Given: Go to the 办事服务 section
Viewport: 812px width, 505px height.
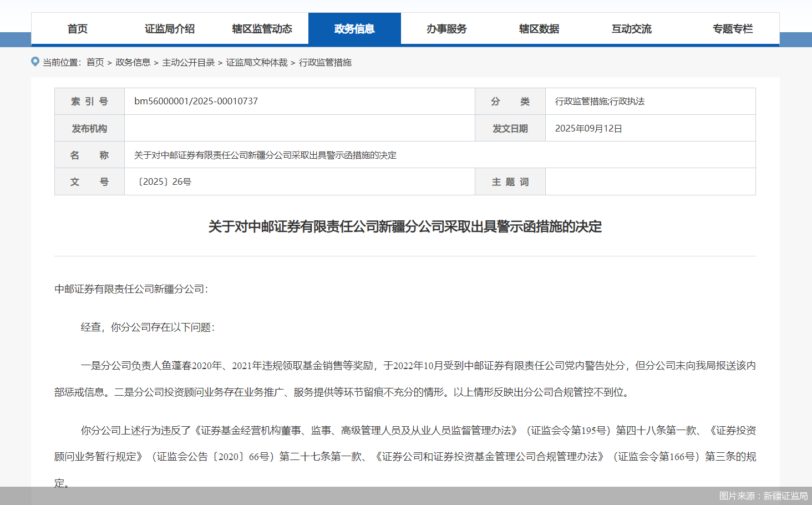Looking at the screenshot, I should click(446, 29).
